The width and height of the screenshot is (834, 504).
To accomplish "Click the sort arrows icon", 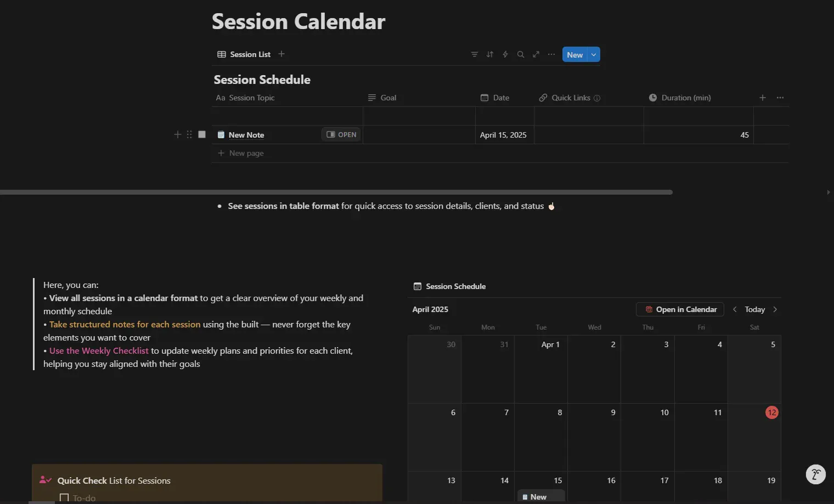I will [x=490, y=54].
